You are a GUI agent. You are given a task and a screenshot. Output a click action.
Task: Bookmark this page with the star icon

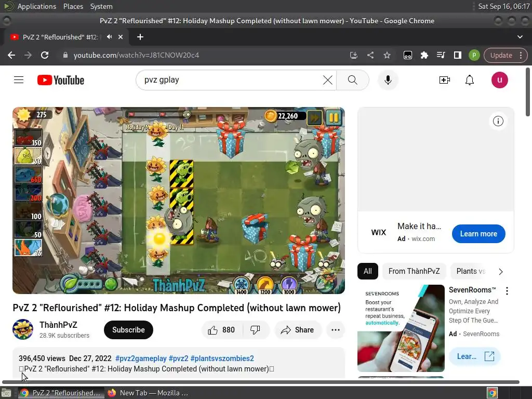(x=387, y=55)
